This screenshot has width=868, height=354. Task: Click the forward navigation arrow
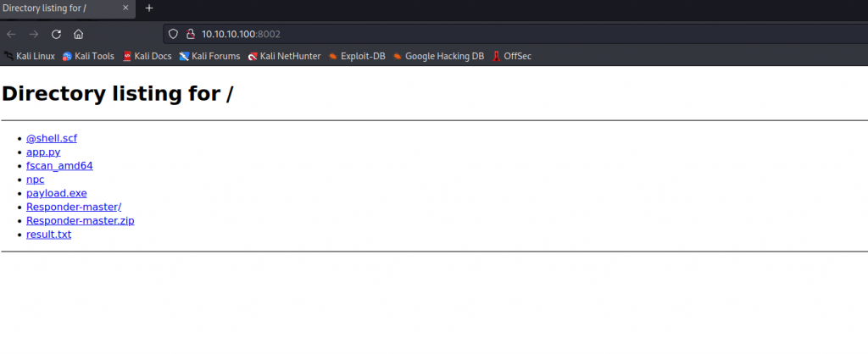pyautogui.click(x=34, y=34)
